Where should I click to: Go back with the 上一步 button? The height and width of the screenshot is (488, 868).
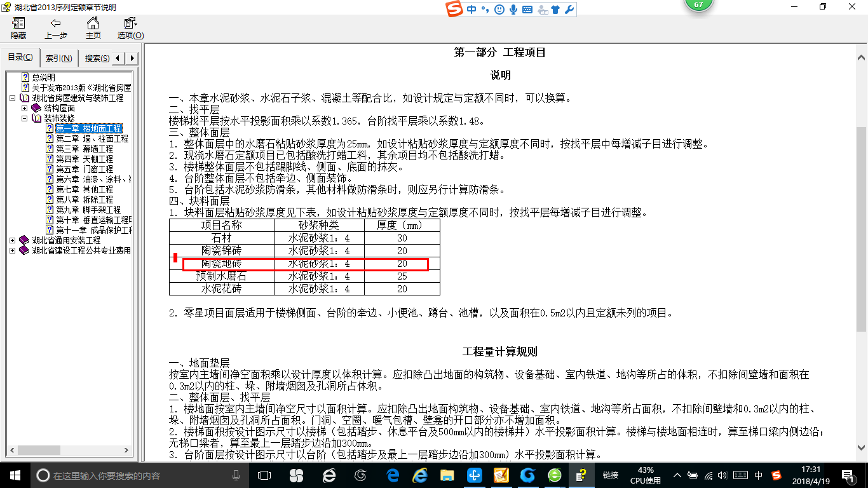point(55,28)
